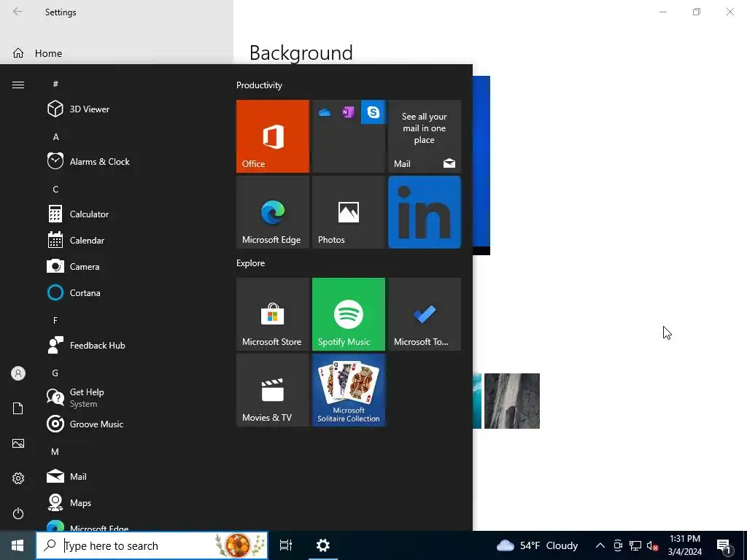The image size is (747, 560).
Task: Click the 'A' letter header
Action: (55, 136)
